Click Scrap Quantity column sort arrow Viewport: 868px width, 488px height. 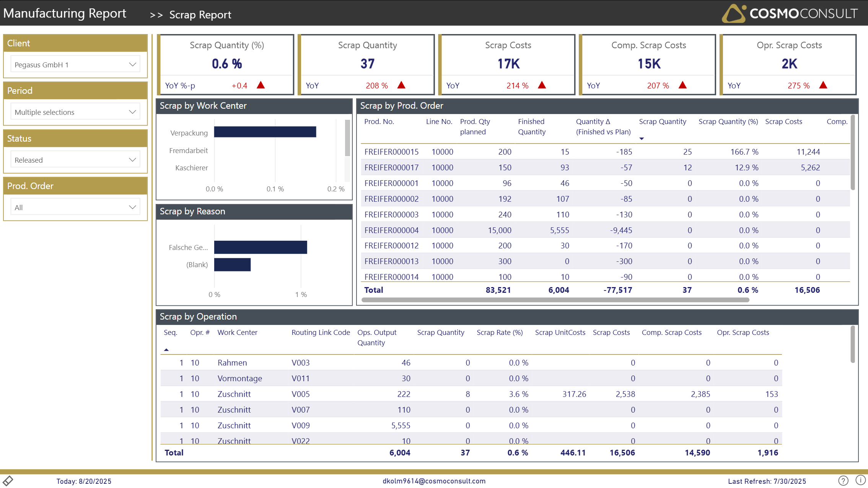[642, 139]
